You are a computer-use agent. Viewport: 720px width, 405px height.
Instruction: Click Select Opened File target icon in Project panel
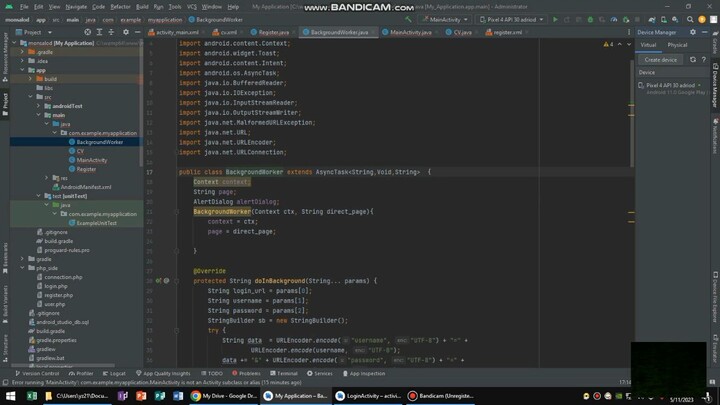(x=87, y=32)
